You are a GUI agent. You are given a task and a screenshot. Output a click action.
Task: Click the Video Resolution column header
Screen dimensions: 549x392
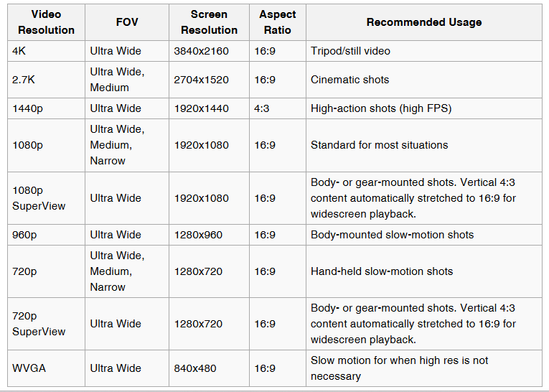point(46,22)
